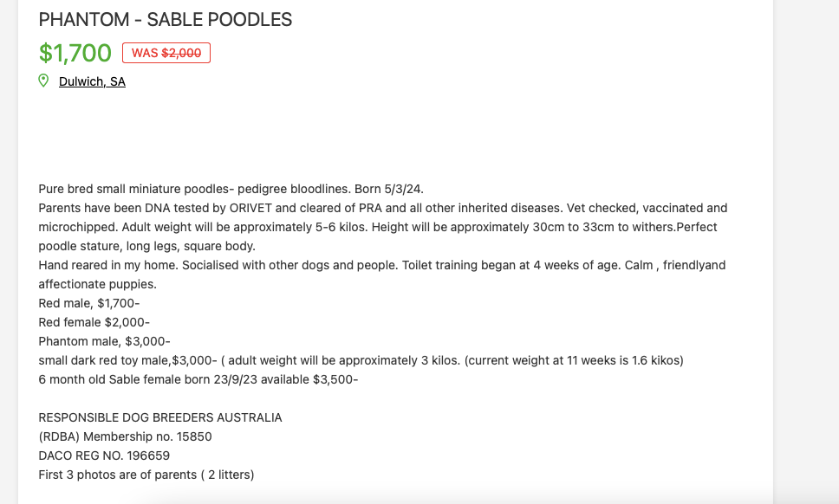839x504 pixels.
Task: Click the red WAS $2,000 price badge
Action: [166, 53]
